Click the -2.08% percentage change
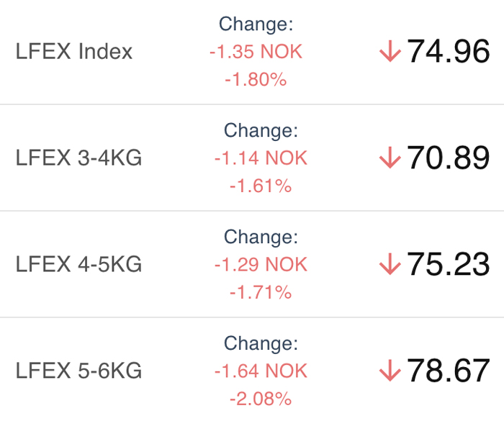504x421 pixels. (x=261, y=399)
